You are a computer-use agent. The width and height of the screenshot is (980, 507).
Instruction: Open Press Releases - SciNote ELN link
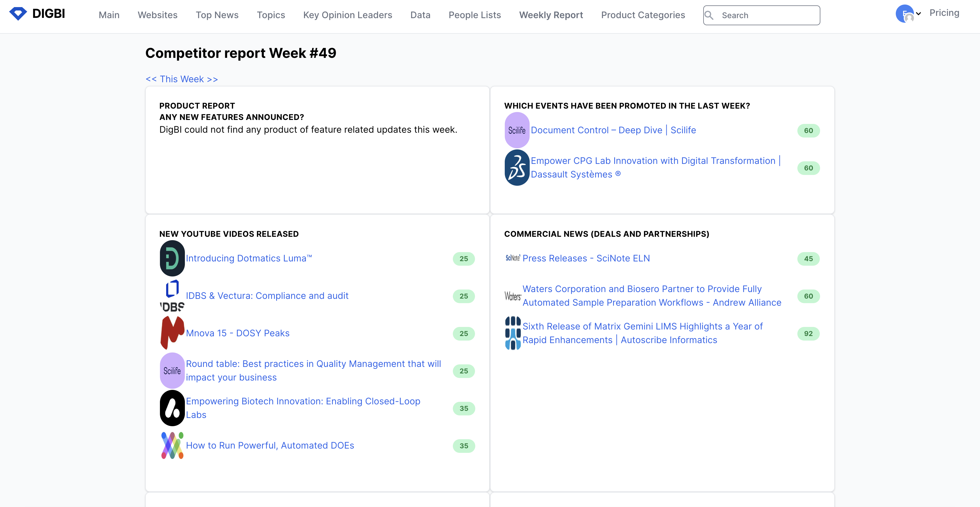click(x=586, y=258)
